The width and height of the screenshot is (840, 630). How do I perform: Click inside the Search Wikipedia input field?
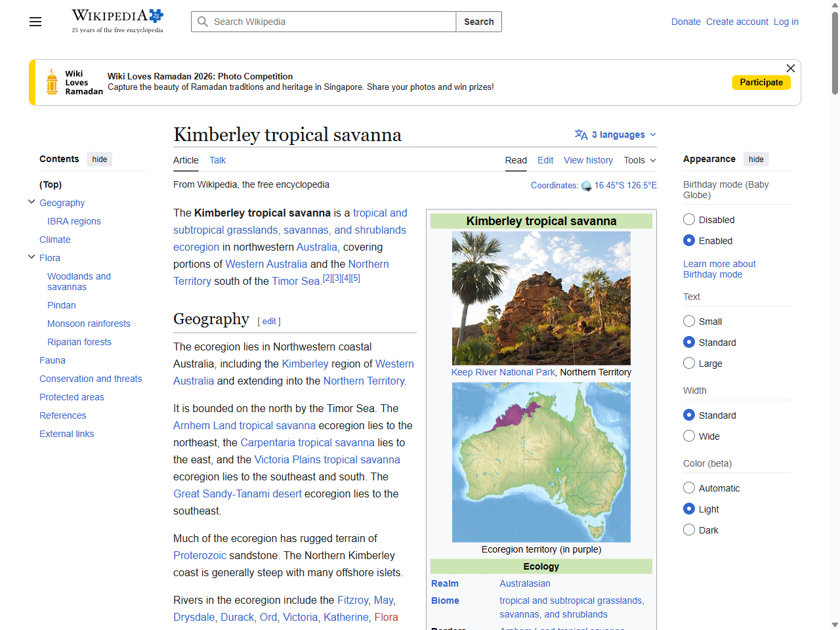pos(322,22)
